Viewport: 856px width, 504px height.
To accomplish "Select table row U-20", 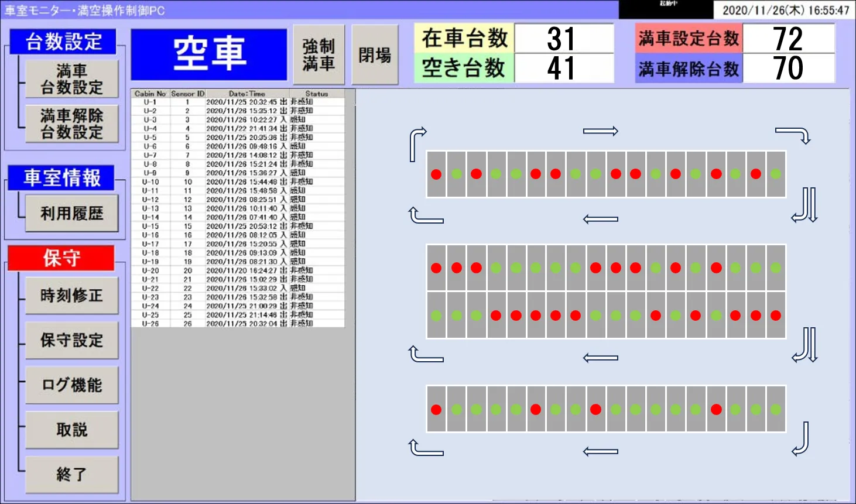I will pyautogui.click(x=238, y=270).
